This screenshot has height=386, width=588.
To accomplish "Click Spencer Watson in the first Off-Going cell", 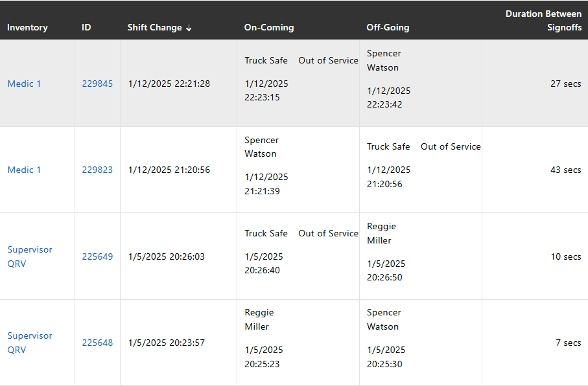I will coord(384,60).
